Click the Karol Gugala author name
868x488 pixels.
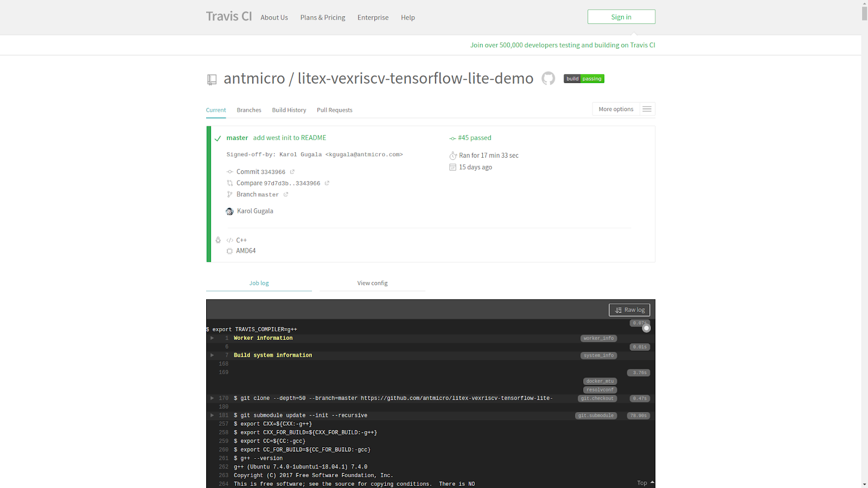tap(255, 211)
